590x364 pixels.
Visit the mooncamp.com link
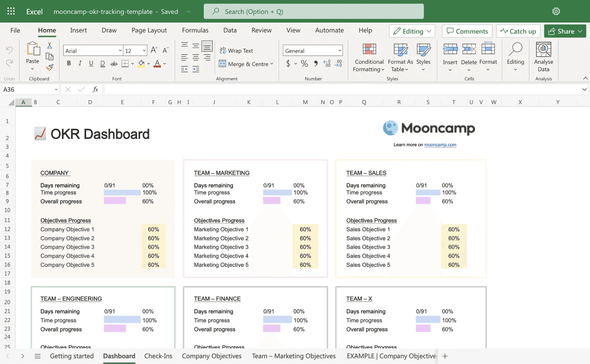[x=440, y=144]
